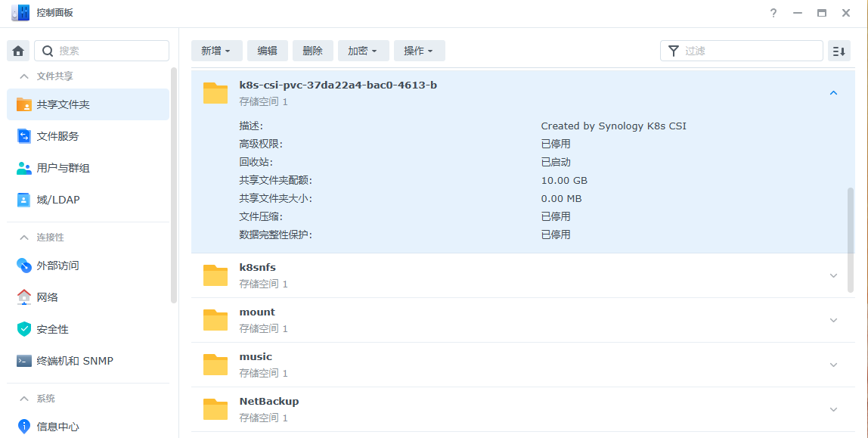This screenshot has height=438, width=868.
Task: Click the k8s-csi-pvc-37da22a4 folder name
Action: tap(338, 85)
